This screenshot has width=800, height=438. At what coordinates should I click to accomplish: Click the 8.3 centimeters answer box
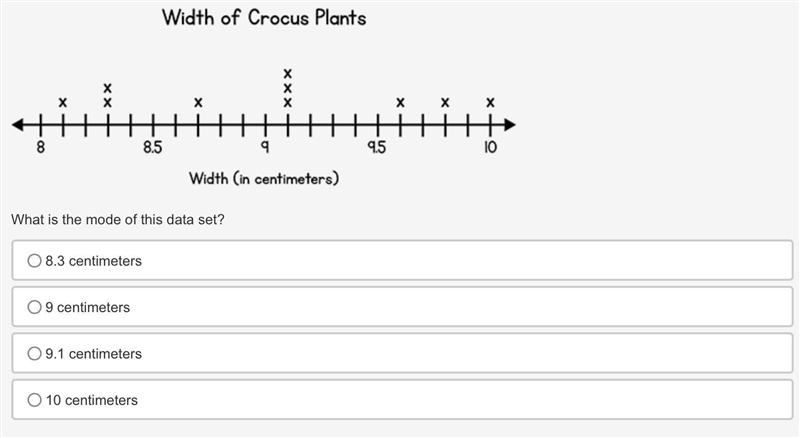(x=402, y=260)
